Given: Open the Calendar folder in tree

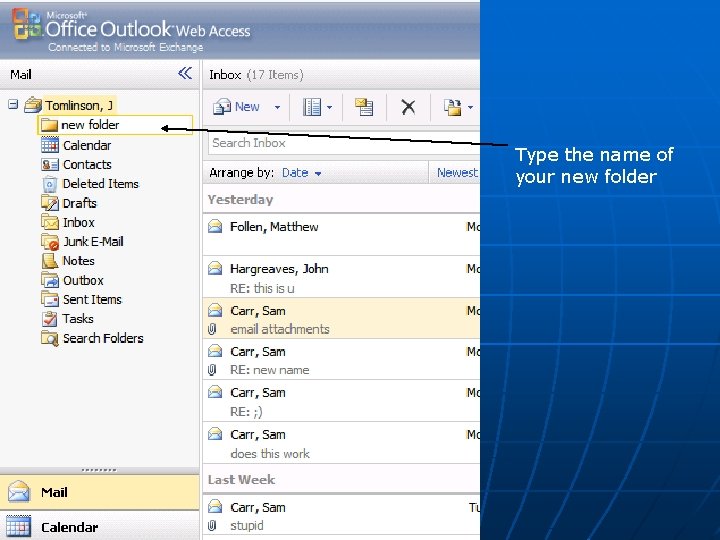Looking at the screenshot, I should tap(87, 146).
